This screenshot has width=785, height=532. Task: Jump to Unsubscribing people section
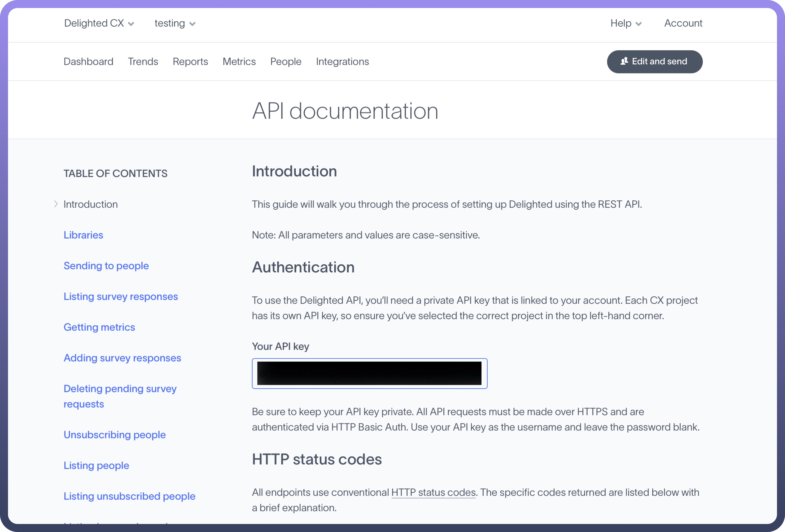click(x=115, y=435)
